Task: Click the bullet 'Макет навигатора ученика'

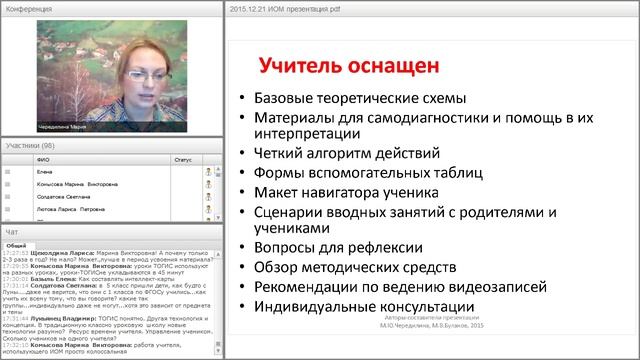Action: 346,192
